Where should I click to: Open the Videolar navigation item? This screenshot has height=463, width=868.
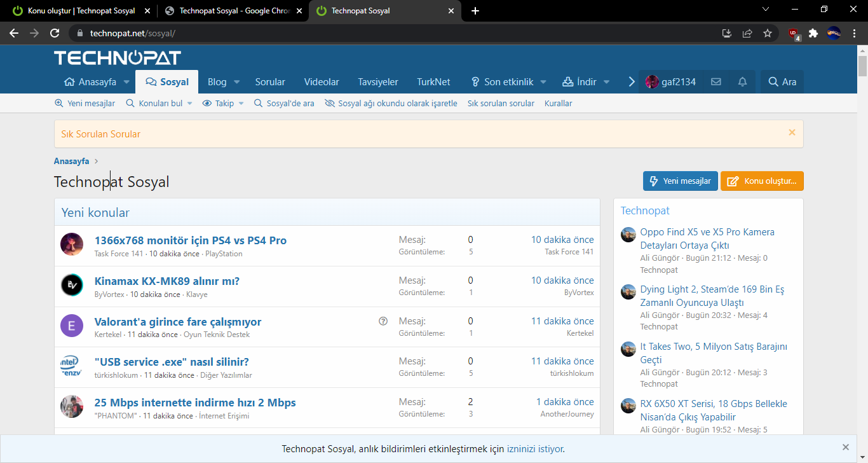(x=322, y=82)
